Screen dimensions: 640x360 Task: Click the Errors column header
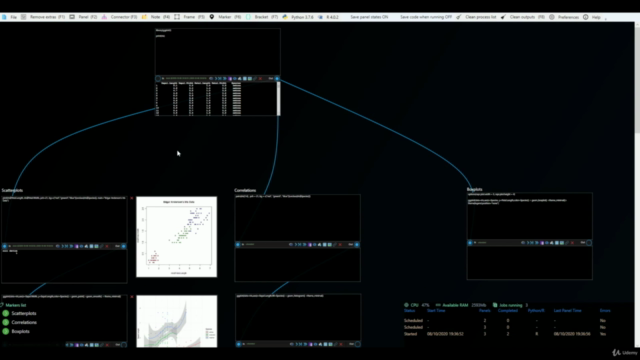point(605,311)
